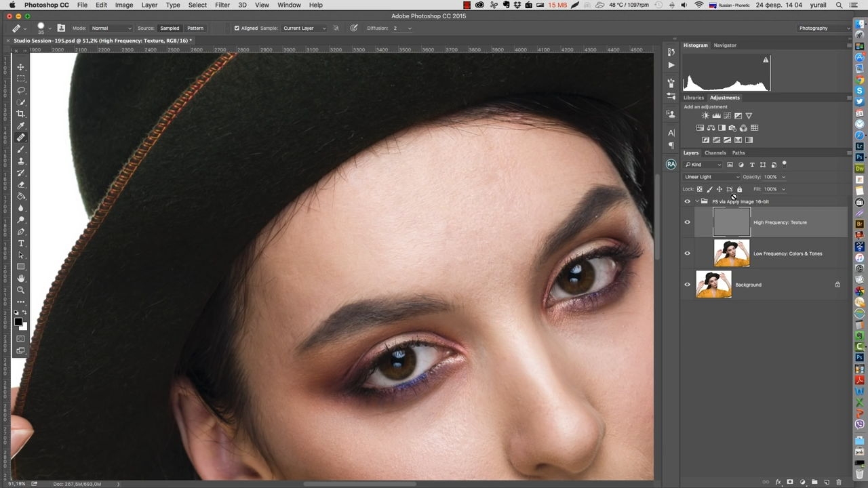Viewport: 868px width, 488px height.
Task: Hide the Background layer
Action: 687,285
